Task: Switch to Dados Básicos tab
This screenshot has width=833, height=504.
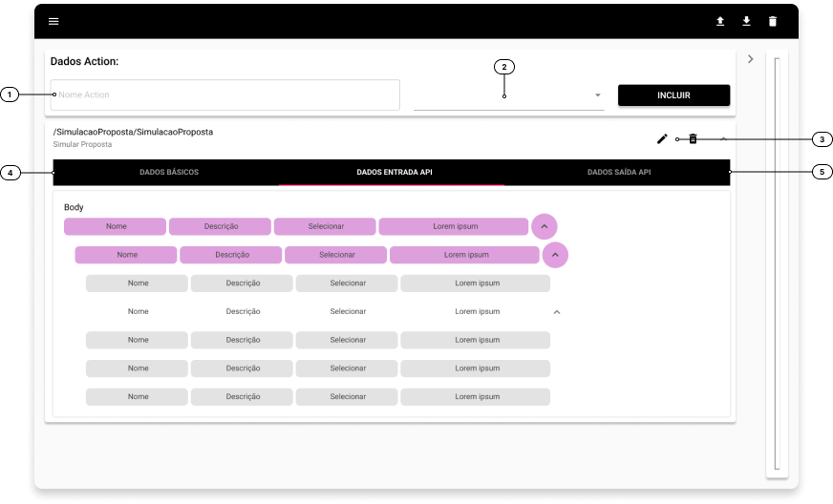Action: (168, 173)
